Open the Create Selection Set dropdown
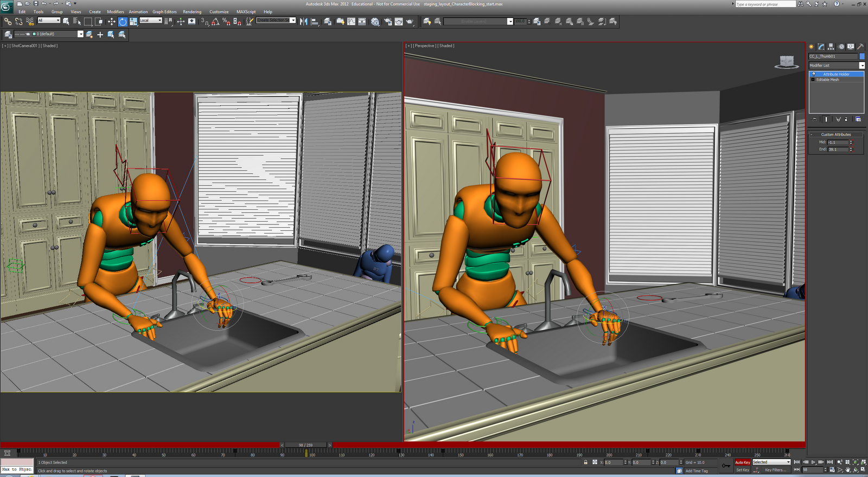 pyautogui.click(x=276, y=20)
